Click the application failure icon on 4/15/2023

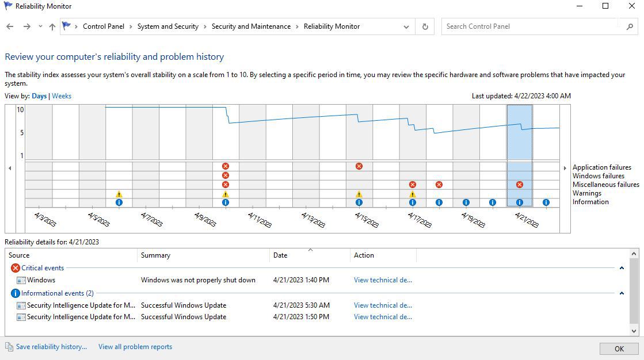[x=359, y=166]
